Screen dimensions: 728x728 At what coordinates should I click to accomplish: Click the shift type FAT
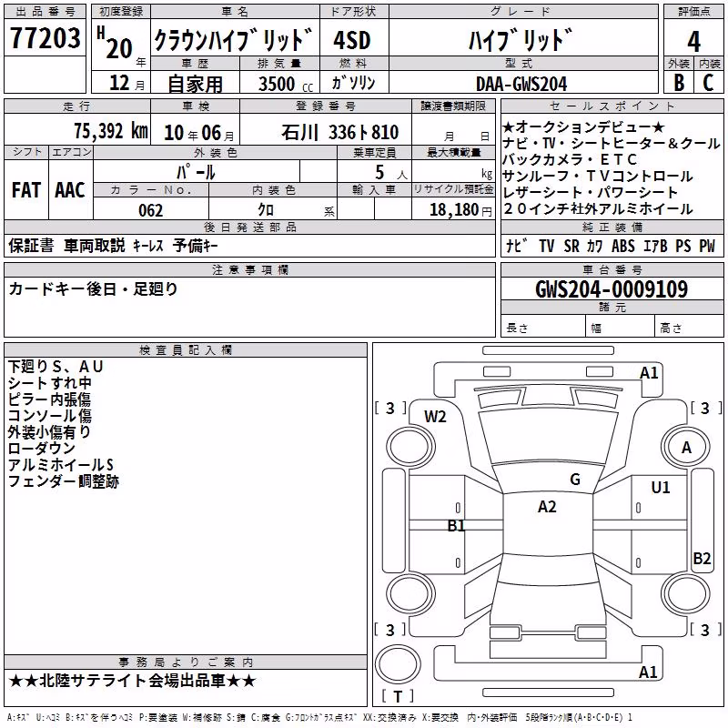[x=26, y=190]
